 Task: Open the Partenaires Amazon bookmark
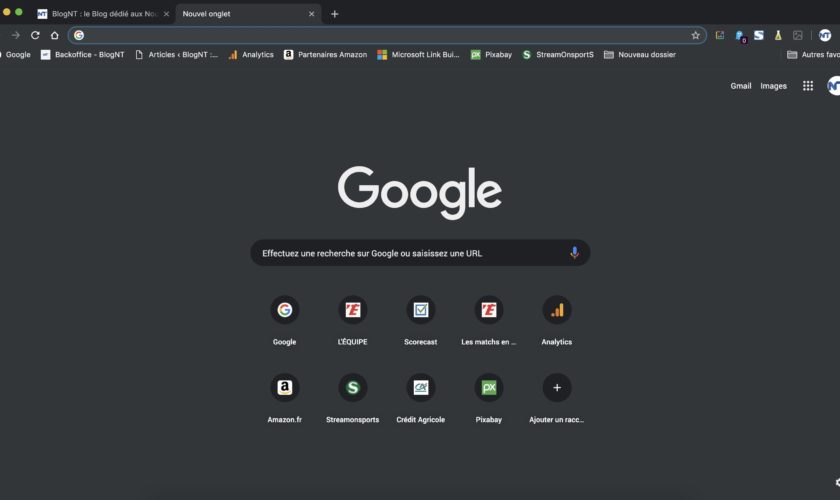pos(325,55)
